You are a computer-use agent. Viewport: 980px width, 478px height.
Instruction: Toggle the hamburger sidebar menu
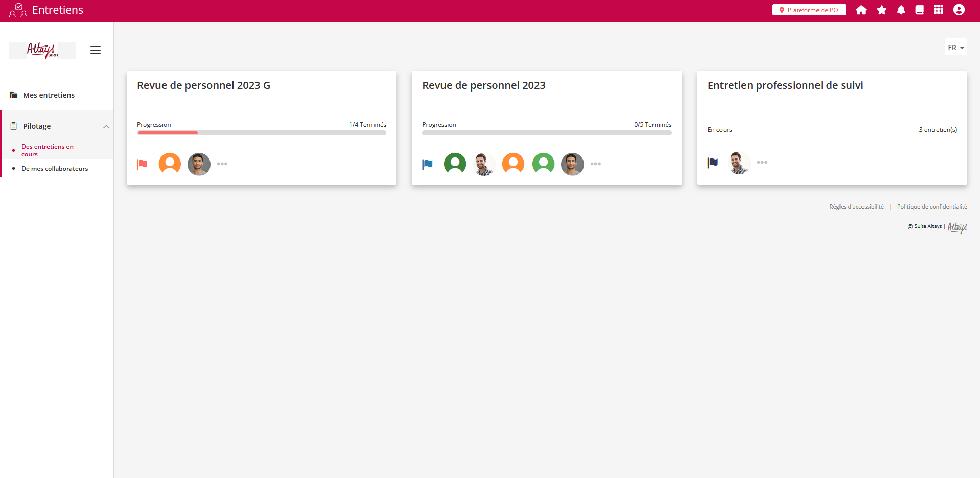pos(96,50)
